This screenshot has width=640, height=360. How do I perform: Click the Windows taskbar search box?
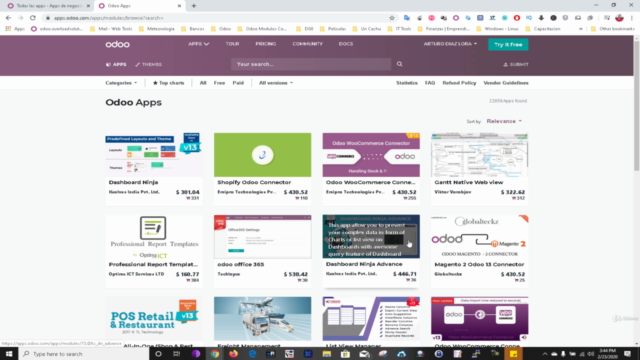pos(84,354)
